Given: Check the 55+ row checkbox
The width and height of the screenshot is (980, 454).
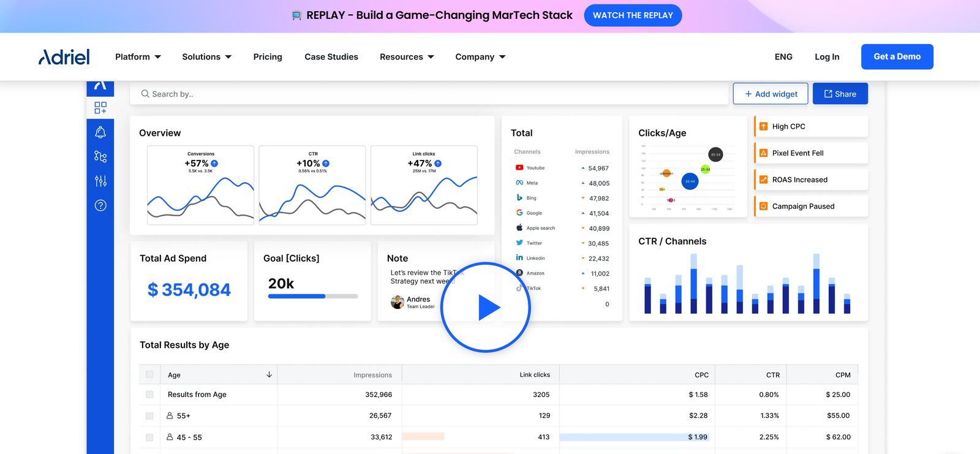Looking at the screenshot, I should pos(149,415).
